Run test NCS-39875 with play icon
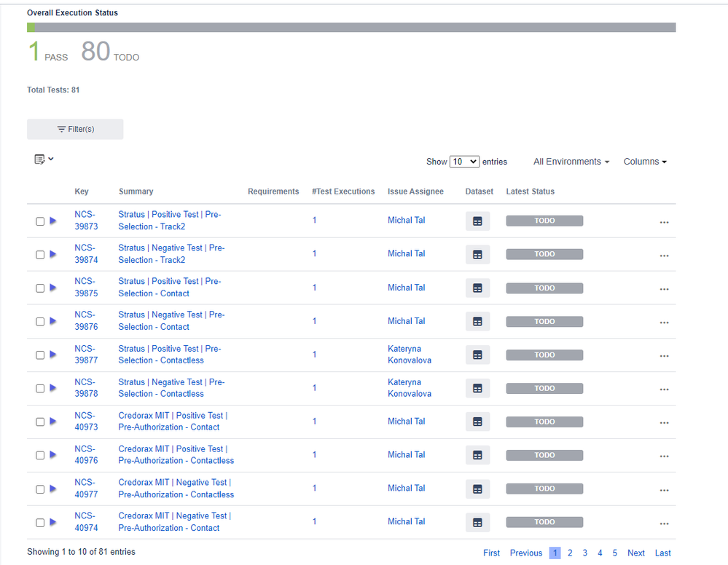This screenshot has height=565, width=728. click(x=53, y=288)
